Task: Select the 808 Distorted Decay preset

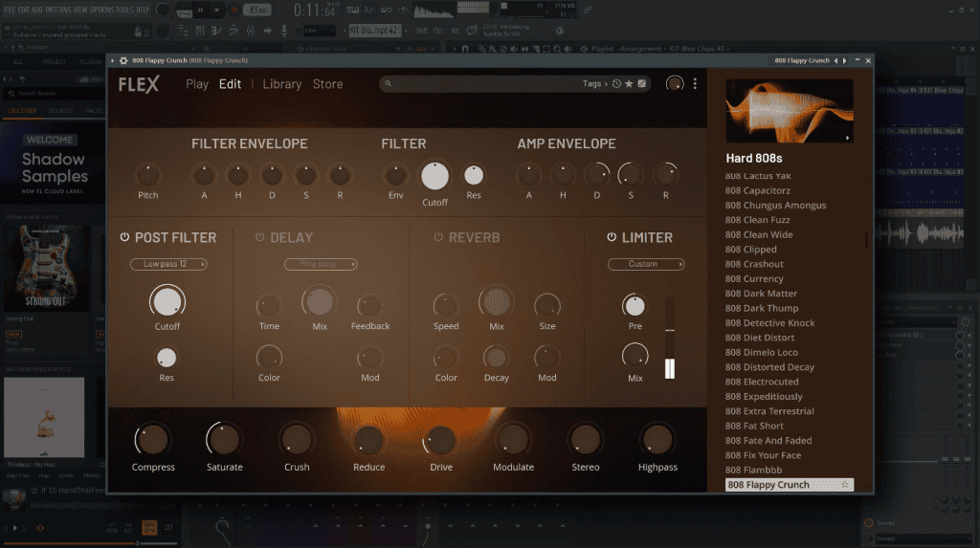Action: point(769,367)
